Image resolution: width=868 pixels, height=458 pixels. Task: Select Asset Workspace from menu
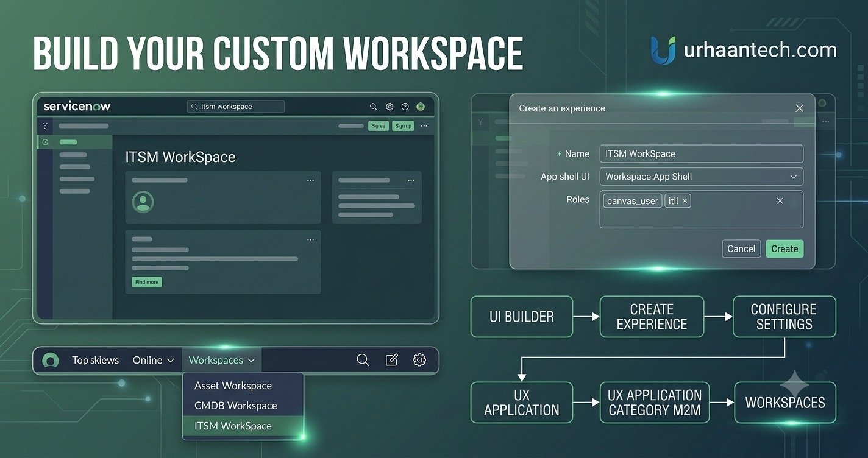pyautogui.click(x=233, y=386)
